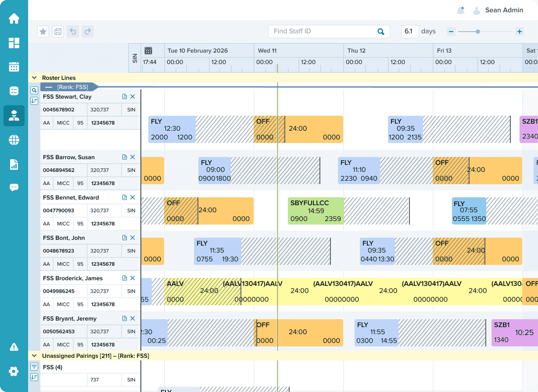Remove Barrow, Susan row with X icon

click(133, 157)
